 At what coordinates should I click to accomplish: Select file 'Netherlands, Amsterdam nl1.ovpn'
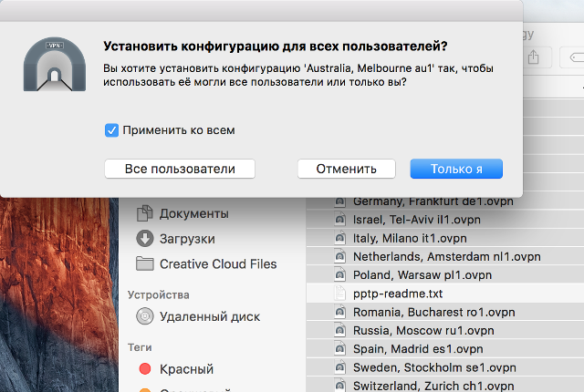click(x=447, y=256)
